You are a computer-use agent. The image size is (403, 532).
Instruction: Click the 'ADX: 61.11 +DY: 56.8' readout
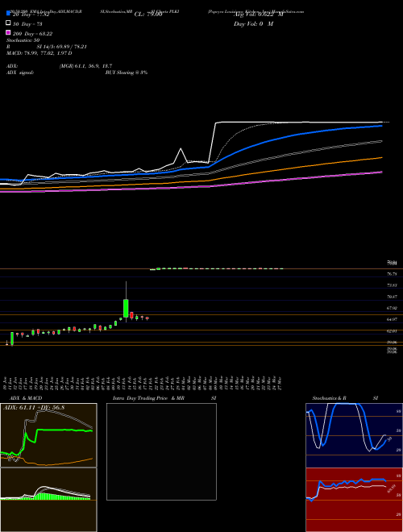[x=34, y=408]
